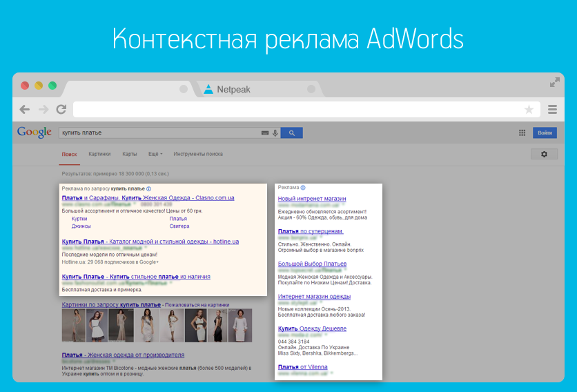Open the Clasno.com.ua Платья и Сарафаны ad
The height and width of the screenshot is (392, 577).
pos(148,197)
